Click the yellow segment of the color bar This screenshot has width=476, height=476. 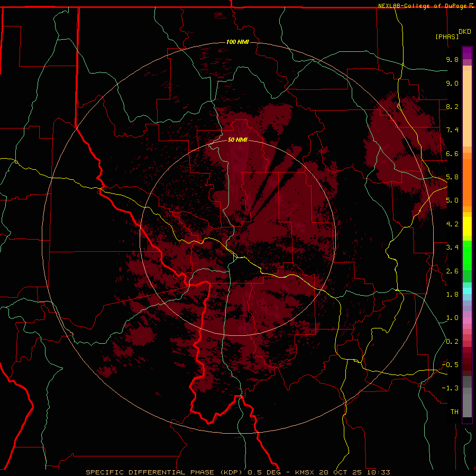(x=467, y=226)
